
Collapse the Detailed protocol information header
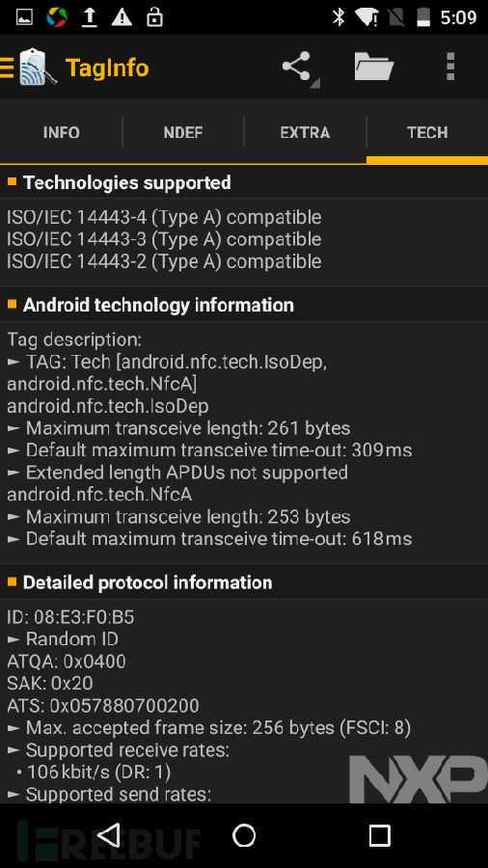(x=244, y=582)
